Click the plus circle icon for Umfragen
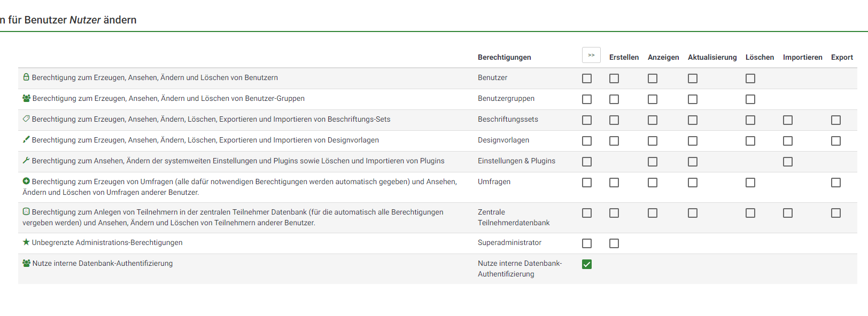Screen dimensions: 868x316 [26, 181]
